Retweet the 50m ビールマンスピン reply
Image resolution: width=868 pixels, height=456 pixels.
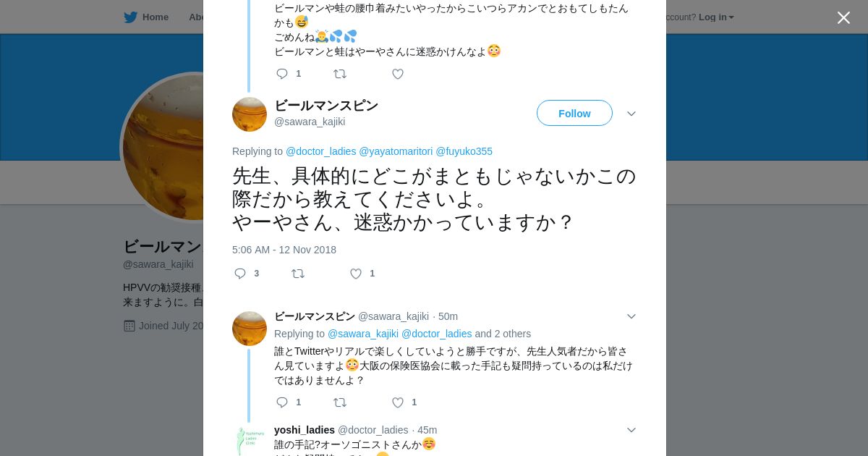[339, 402]
